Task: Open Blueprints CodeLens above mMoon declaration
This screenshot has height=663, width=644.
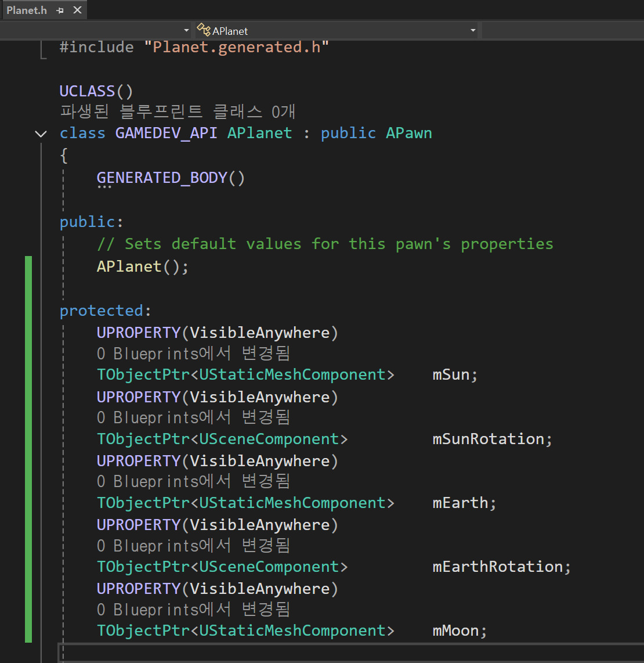Action: click(193, 610)
